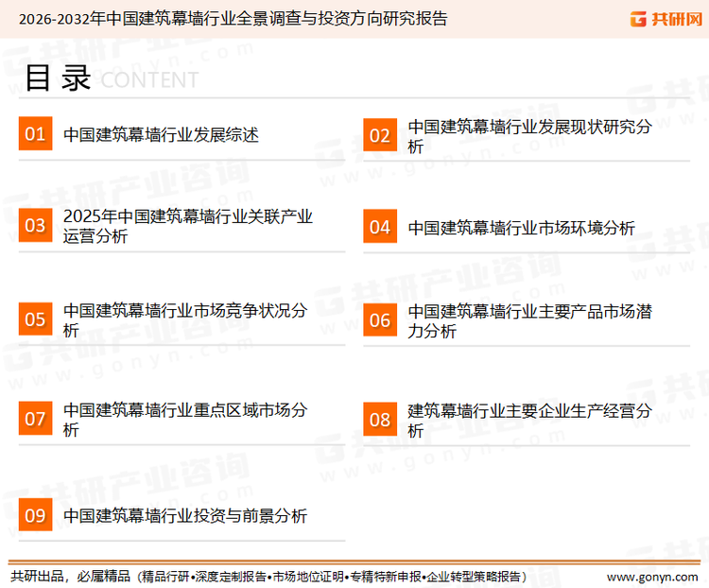709x588 pixels.
Task: Click the orange 02 chapter number box
Action: (x=380, y=135)
